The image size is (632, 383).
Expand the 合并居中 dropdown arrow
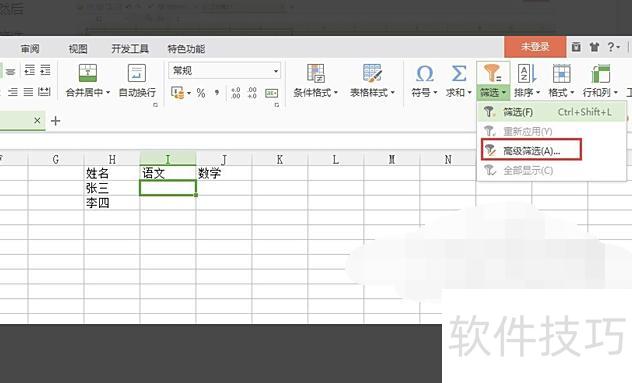tap(108, 93)
